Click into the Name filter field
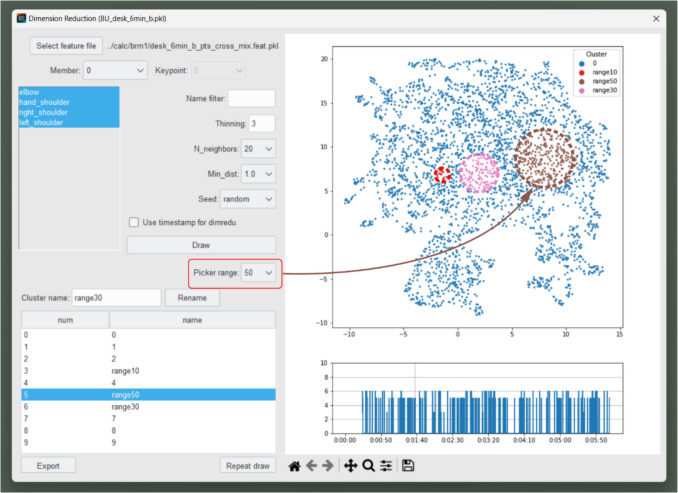The width and height of the screenshot is (678, 493). coord(252,99)
